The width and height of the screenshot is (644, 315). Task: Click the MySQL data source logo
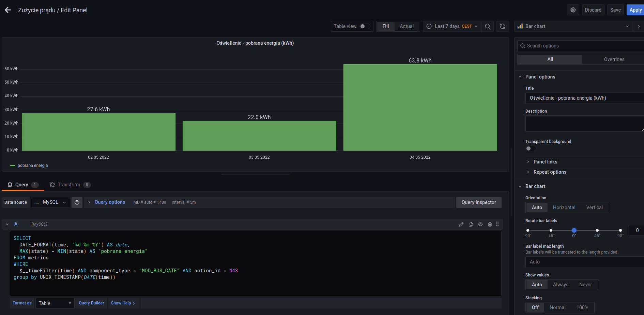point(37,202)
